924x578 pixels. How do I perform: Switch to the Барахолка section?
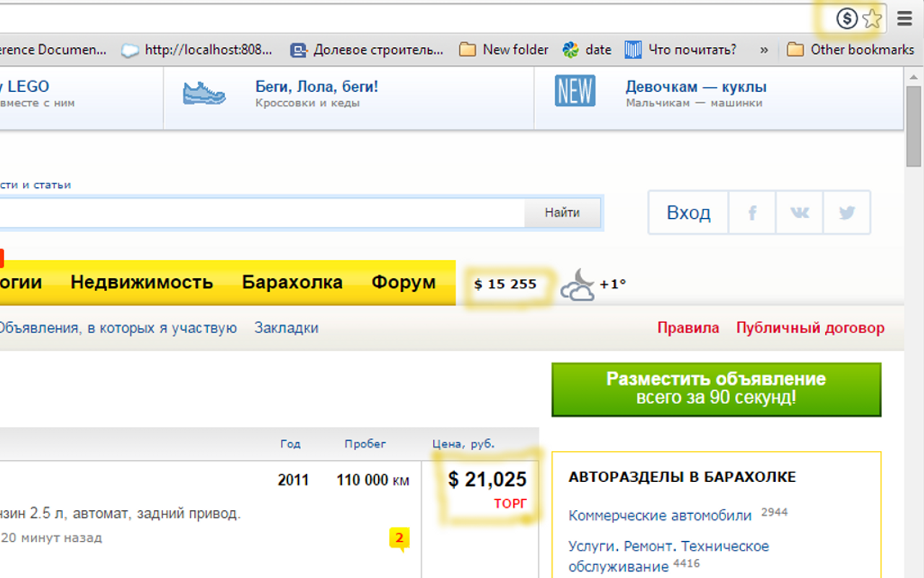(293, 282)
